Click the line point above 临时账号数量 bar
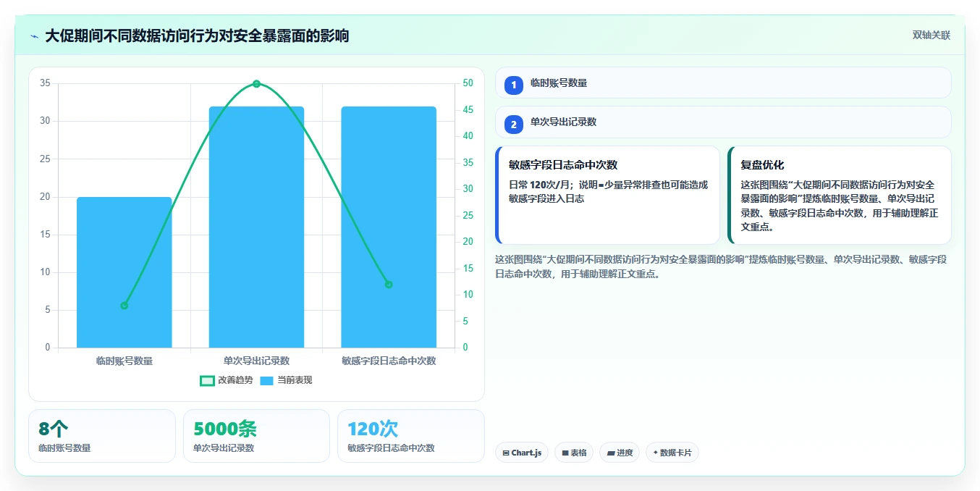980x491 pixels. point(124,306)
